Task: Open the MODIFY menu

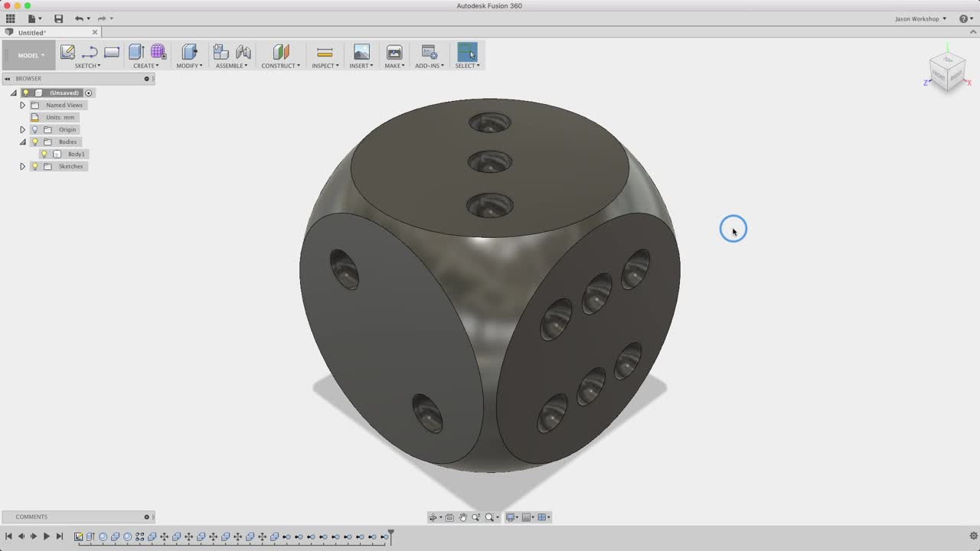Action: (x=189, y=66)
